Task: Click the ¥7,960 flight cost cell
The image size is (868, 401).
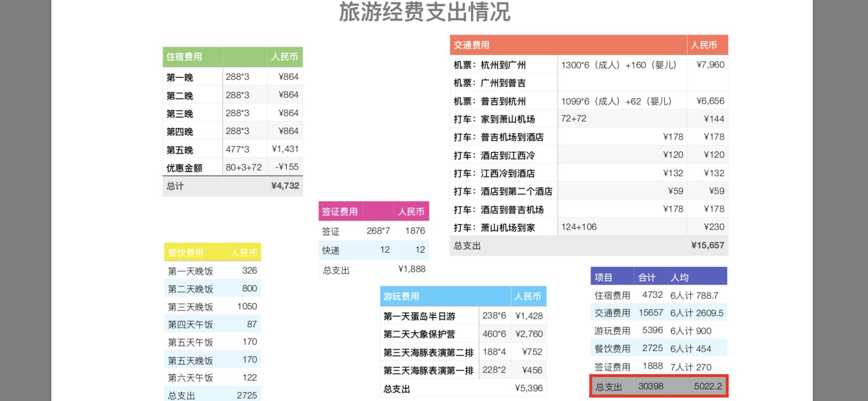Action: [x=710, y=65]
